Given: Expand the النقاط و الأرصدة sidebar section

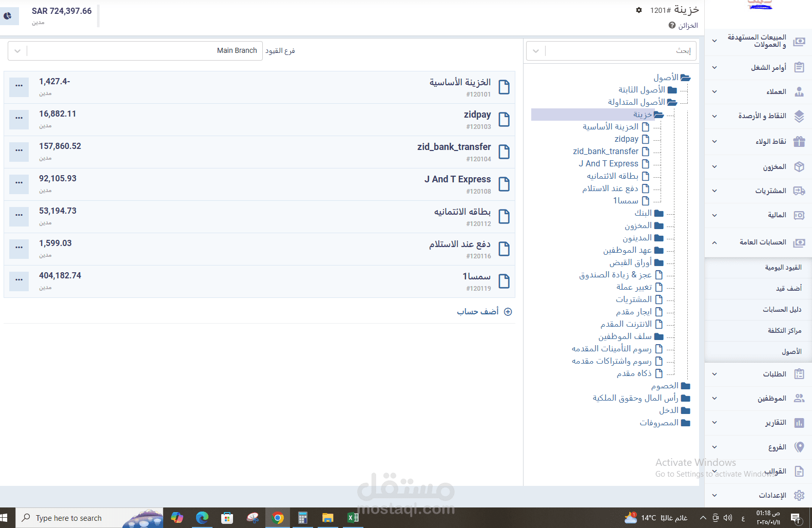Looking at the screenshot, I should tap(714, 116).
